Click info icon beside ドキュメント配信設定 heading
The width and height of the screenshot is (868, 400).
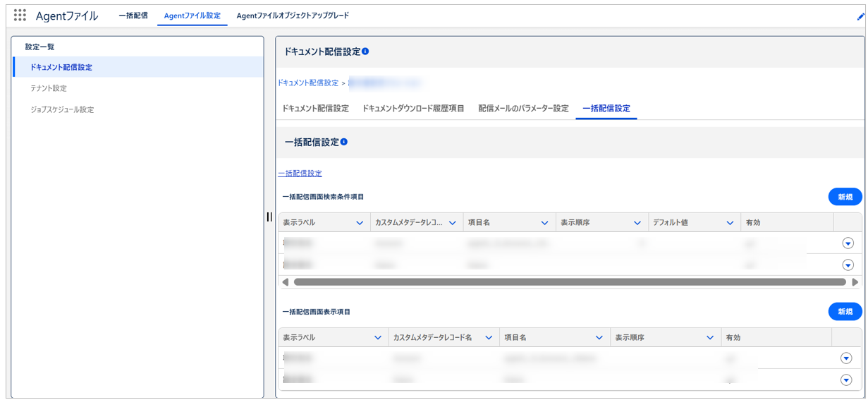(365, 51)
